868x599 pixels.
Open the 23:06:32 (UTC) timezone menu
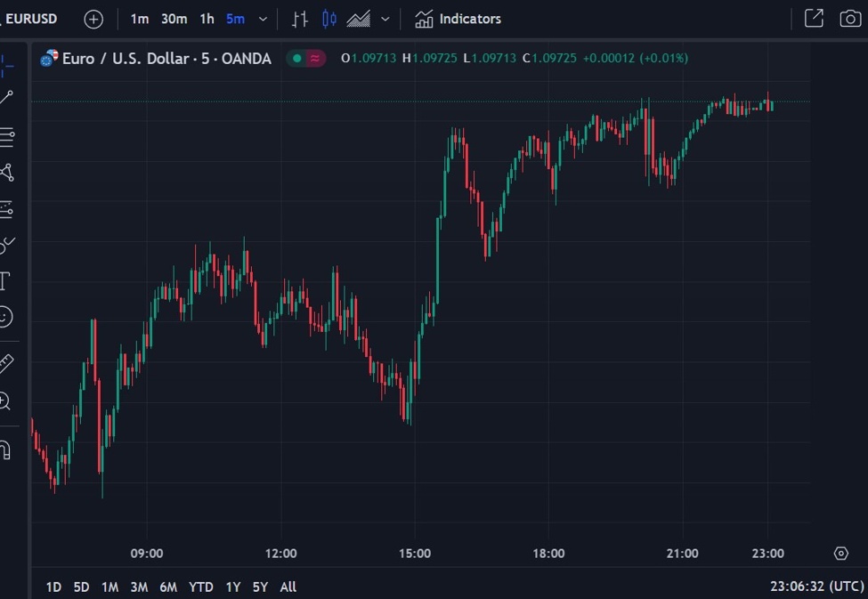pos(817,587)
